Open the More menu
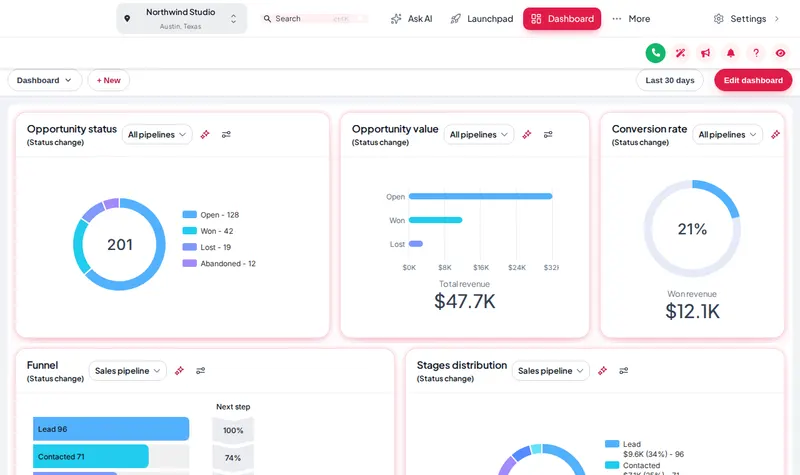Screen dimensions: 800x475 coord(631,19)
